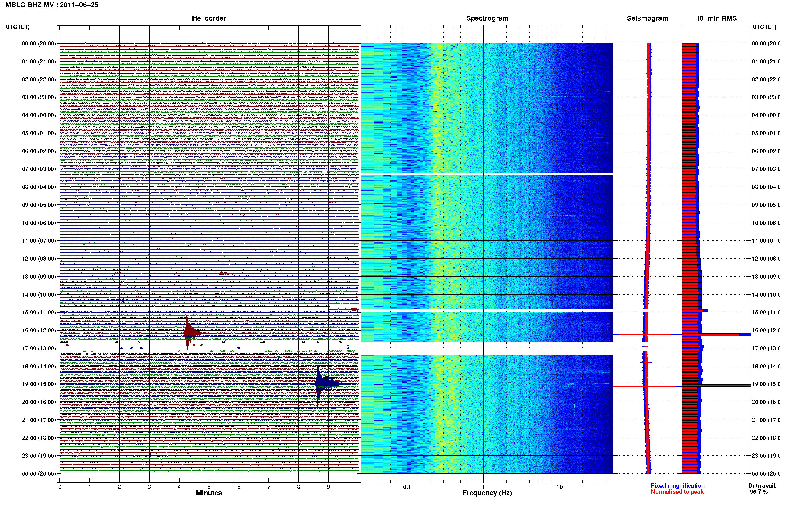The image size is (812, 508).
Task: Click left axis label 09:00 (05:00)
Action: coord(39,205)
